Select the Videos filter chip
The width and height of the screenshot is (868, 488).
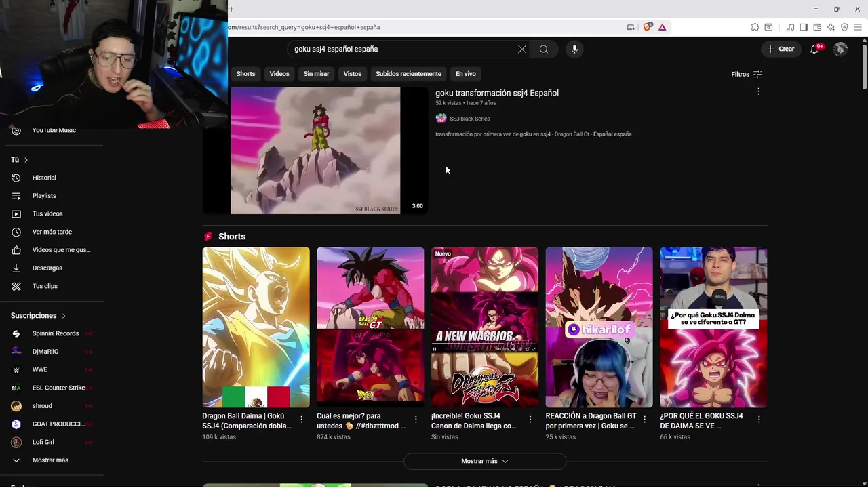[x=279, y=74]
